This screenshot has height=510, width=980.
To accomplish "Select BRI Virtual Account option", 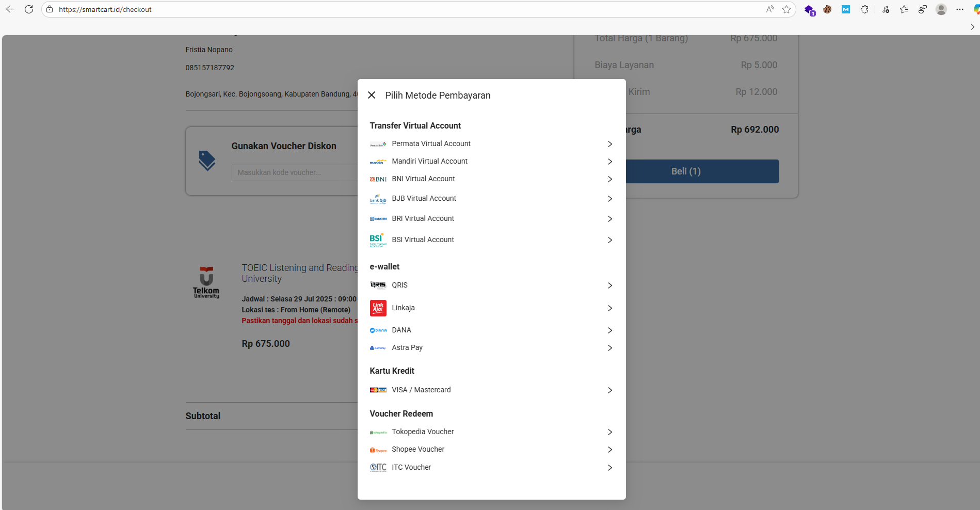I will 423,219.
